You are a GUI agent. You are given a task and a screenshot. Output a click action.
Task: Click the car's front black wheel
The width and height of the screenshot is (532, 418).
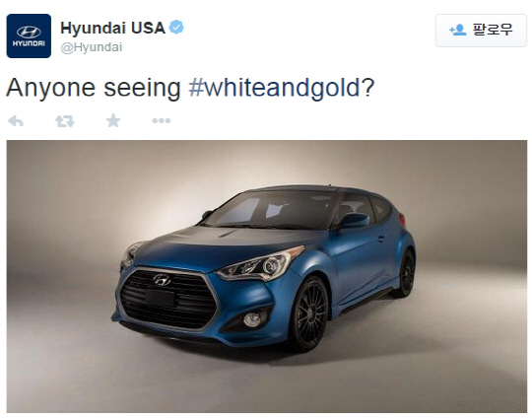310,314
